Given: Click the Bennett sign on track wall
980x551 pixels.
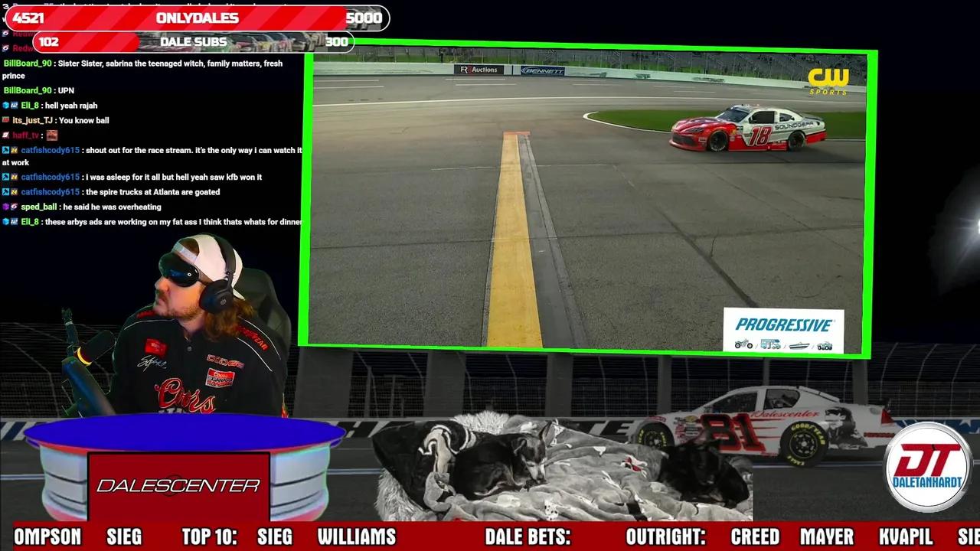Looking at the screenshot, I should pos(542,70).
